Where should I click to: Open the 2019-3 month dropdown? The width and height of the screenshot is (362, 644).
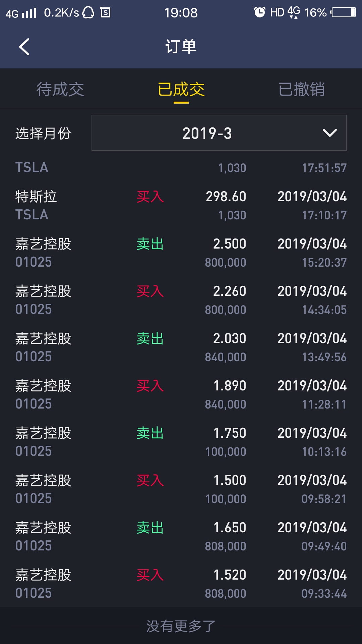point(219,133)
